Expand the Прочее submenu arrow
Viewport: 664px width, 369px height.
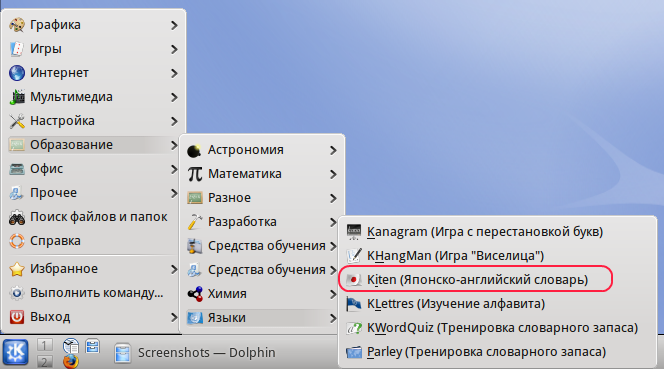(x=174, y=193)
